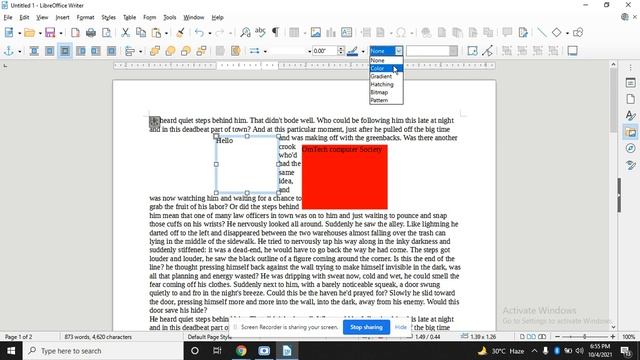Click the Clone Formatting brush icon
The width and height of the screenshot is (640, 360).
[x=180, y=33]
